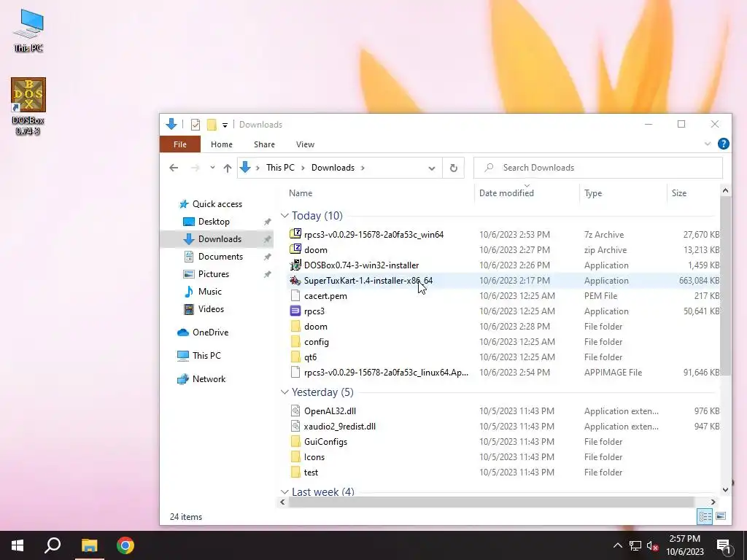Screen dimensions: 747x560
Task: Select the OpenAL32.dll file icon
Action: (295, 411)
